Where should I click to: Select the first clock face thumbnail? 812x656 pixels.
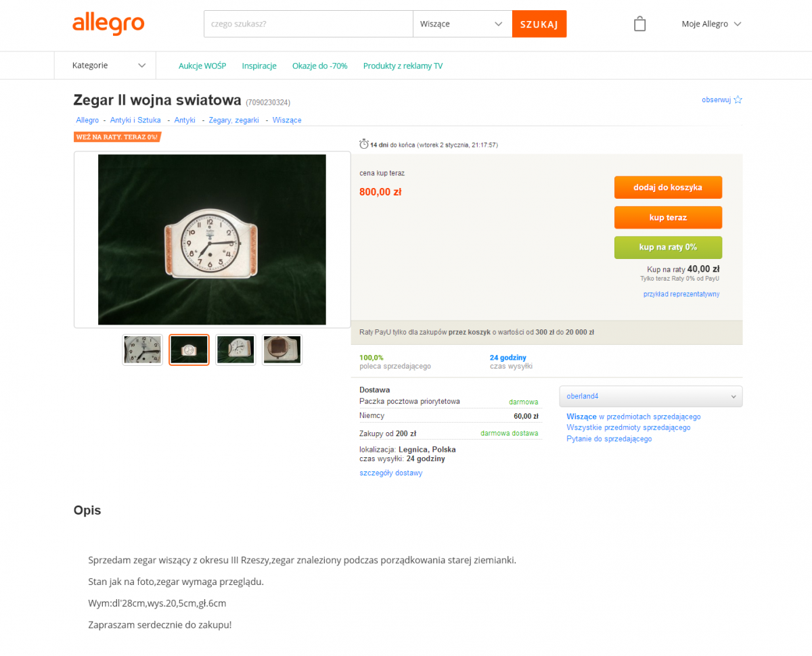[143, 350]
